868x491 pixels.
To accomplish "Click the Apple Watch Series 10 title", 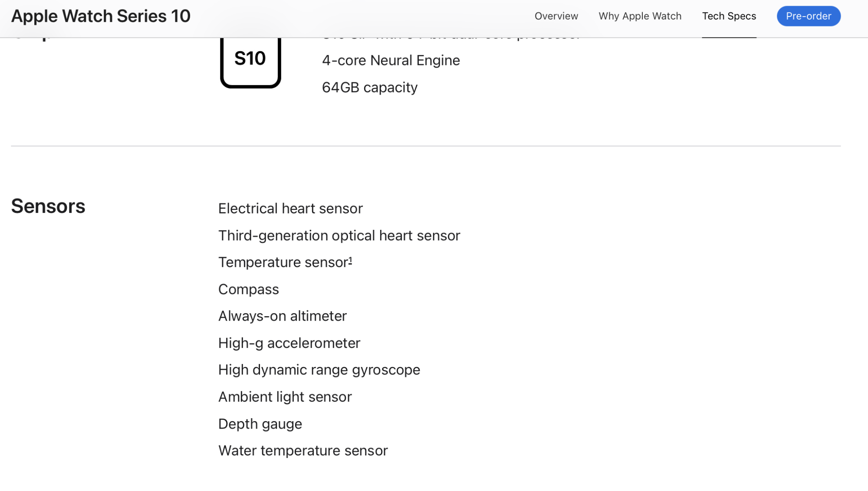I will (101, 16).
